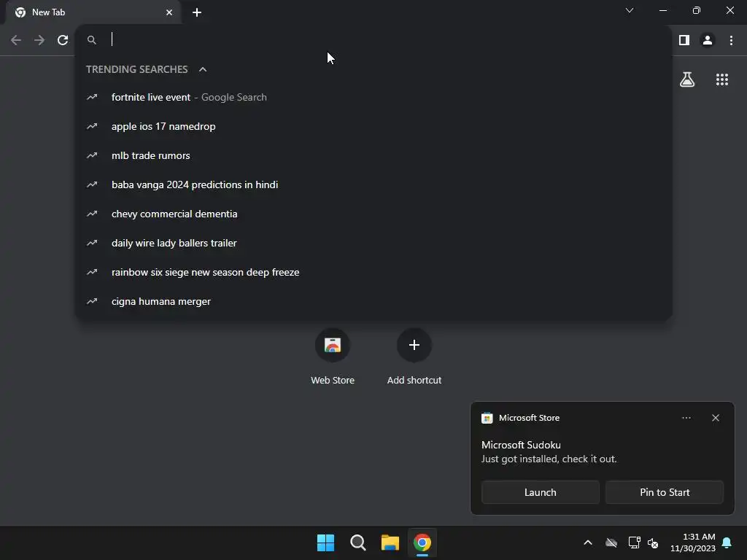Open Windows Search from the taskbar
Viewport: 747px width, 560px height.
(x=357, y=542)
